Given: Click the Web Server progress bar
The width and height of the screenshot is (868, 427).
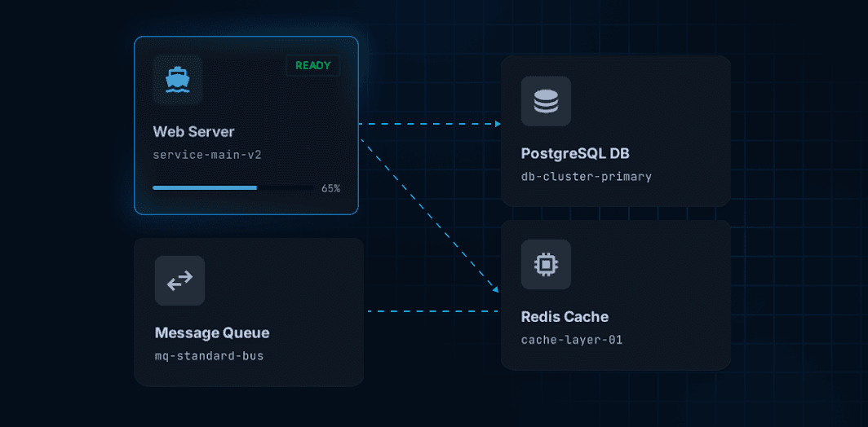Looking at the screenshot, I should click(x=233, y=188).
